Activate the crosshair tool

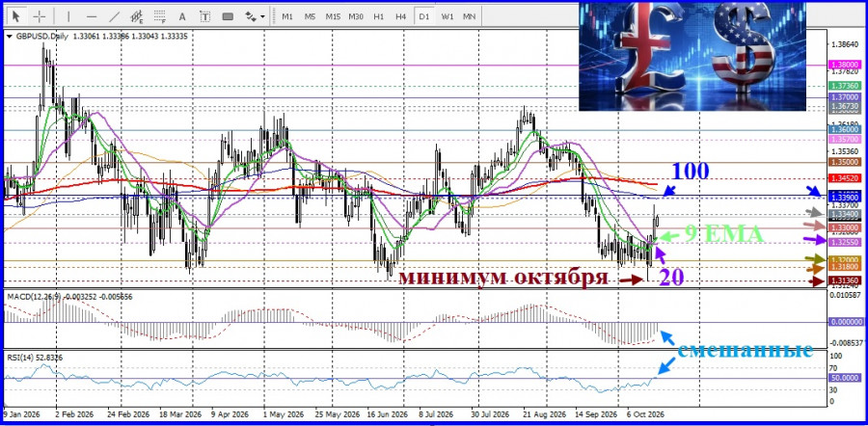(x=40, y=16)
